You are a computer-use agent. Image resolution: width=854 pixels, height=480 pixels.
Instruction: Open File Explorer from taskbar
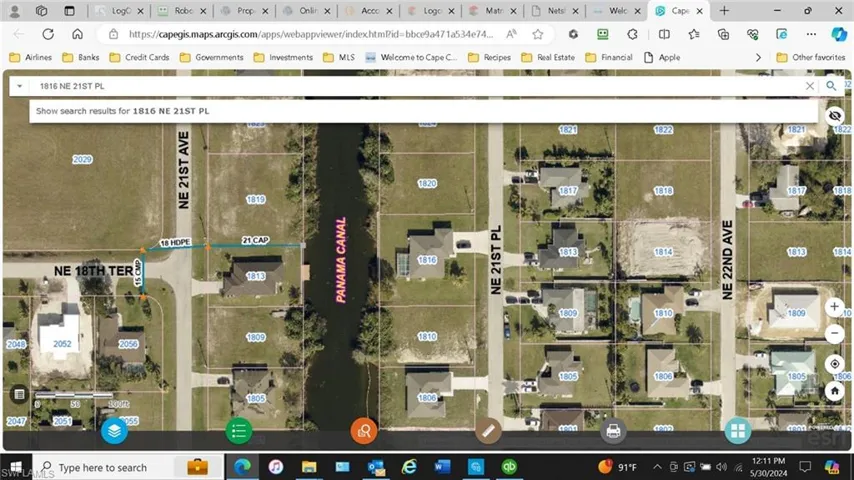(x=309, y=467)
